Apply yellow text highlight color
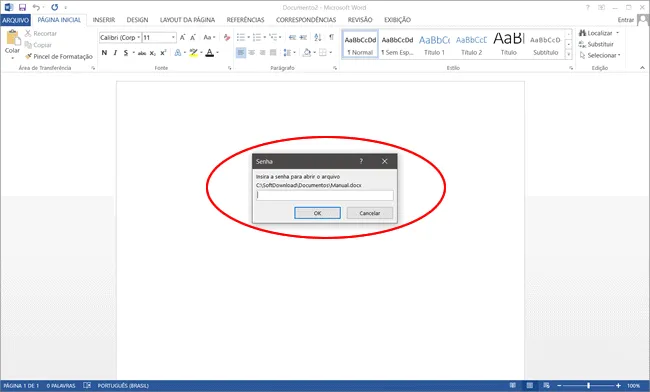The image size is (650, 392). [194, 53]
